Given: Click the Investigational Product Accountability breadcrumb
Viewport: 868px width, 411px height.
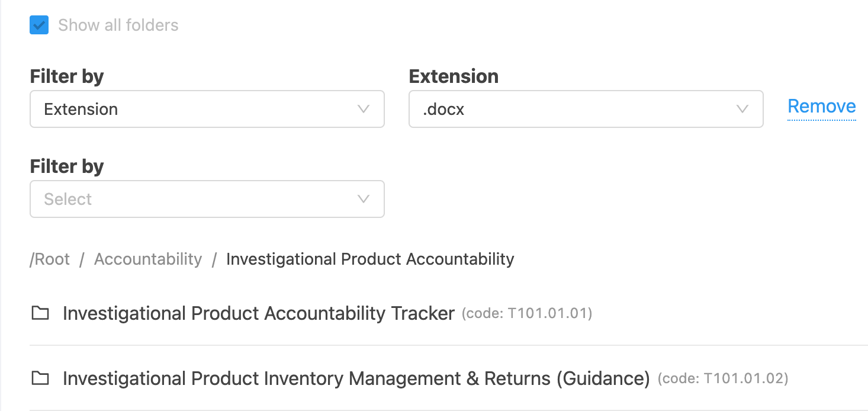Looking at the screenshot, I should click(x=370, y=259).
